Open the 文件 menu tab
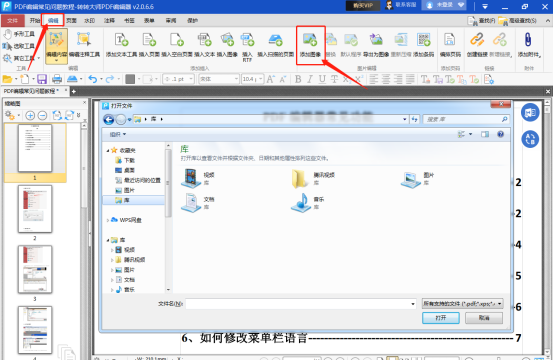The height and width of the screenshot is (361, 554). point(12,20)
